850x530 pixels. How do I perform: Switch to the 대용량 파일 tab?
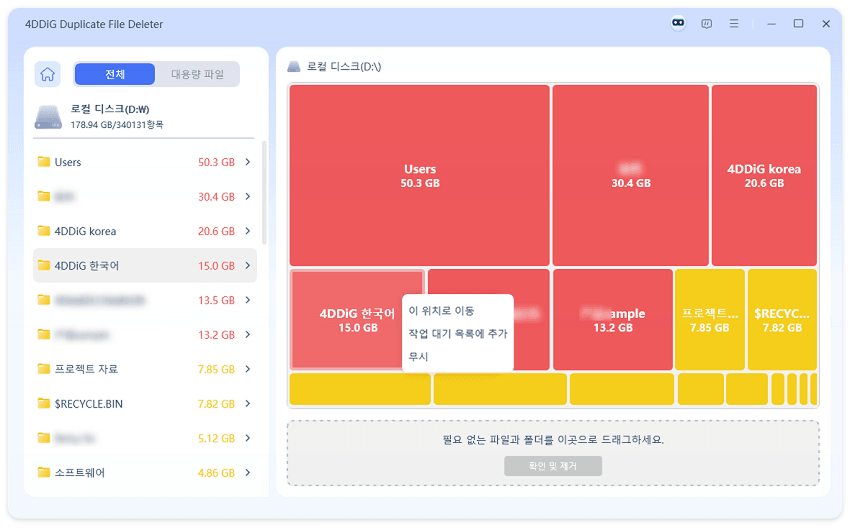pyautogui.click(x=197, y=74)
